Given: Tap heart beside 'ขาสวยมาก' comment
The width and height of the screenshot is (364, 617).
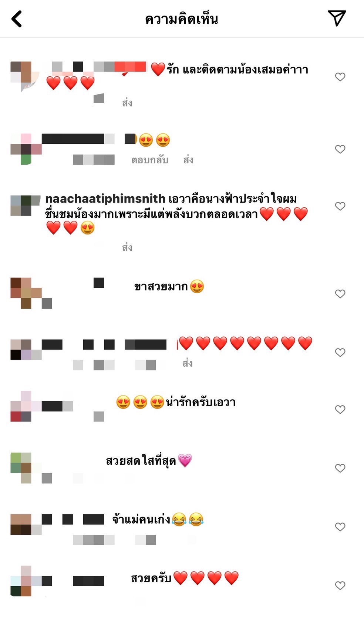Looking at the screenshot, I should 340,294.
